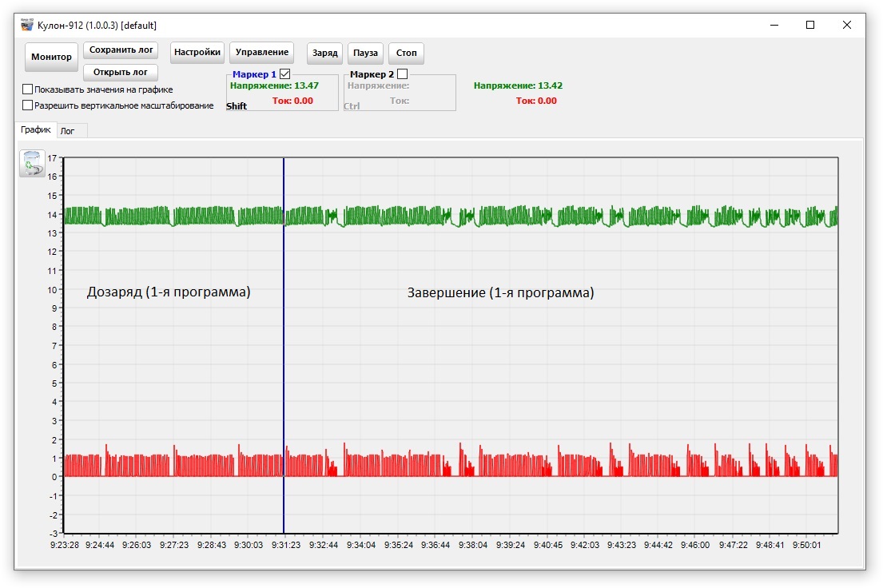Uncheck the Маркер 1 checkbox
The height and width of the screenshot is (588, 883).
click(x=284, y=74)
